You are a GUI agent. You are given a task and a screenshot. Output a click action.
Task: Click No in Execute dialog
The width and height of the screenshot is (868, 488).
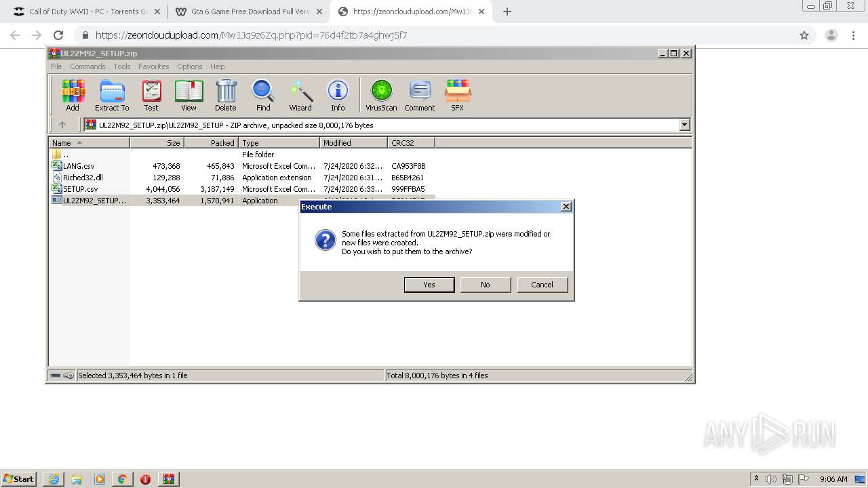click(486, 285)
